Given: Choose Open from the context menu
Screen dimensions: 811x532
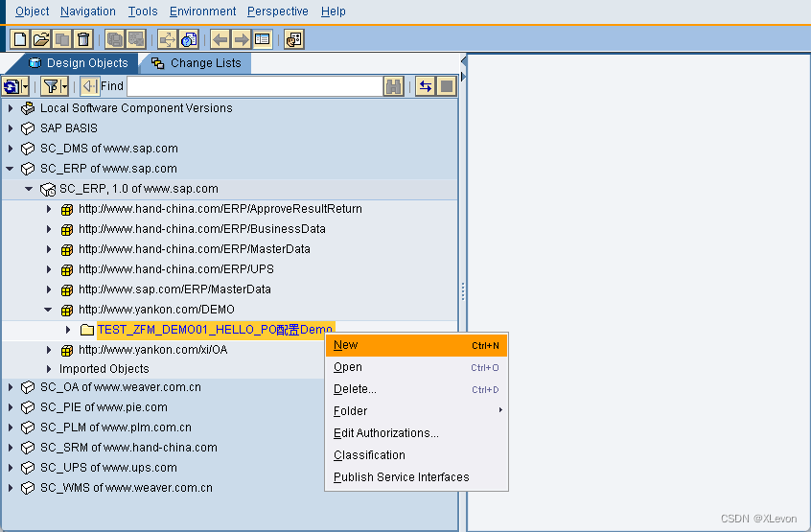Looking at the screenshot, I should (x=416, y=367).
